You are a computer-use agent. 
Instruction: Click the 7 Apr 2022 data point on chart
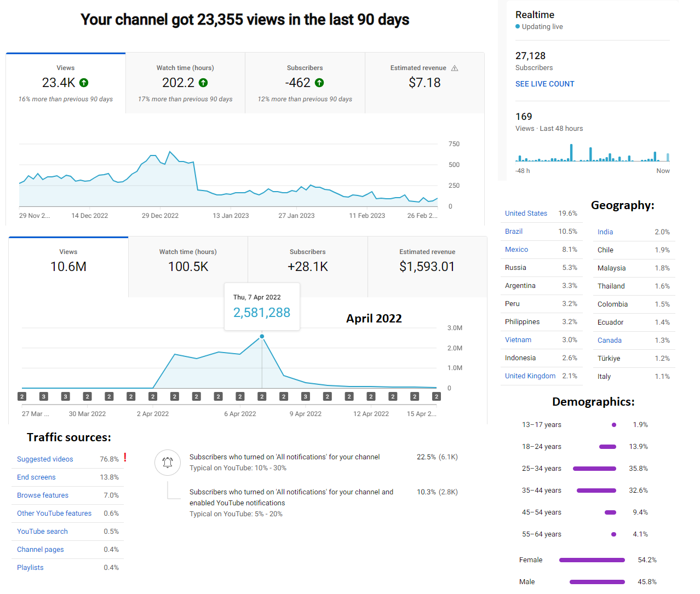pyautogui.click(x=262, y=336)
